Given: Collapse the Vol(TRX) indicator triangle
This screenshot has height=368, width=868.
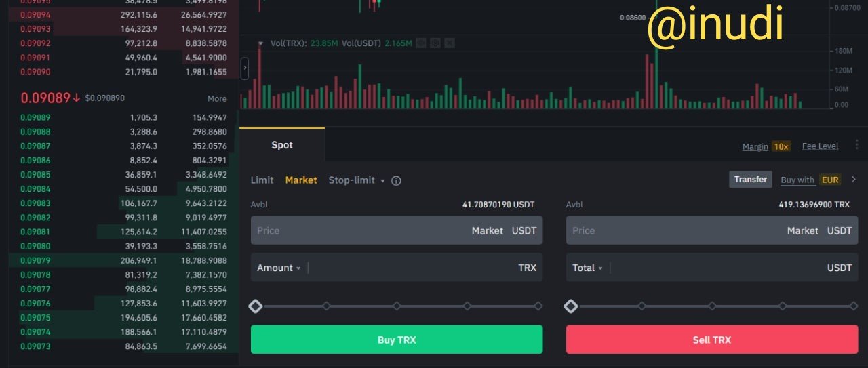Looking at the screenshot, I should (260, 43).
